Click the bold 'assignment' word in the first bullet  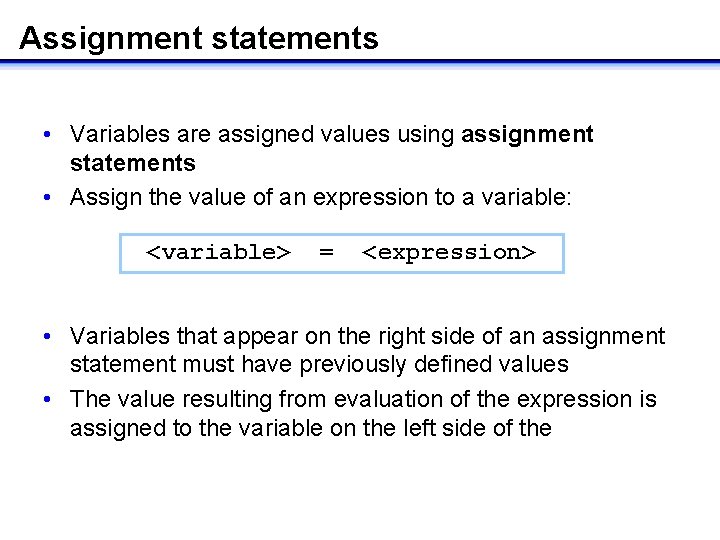coord(527,134)
